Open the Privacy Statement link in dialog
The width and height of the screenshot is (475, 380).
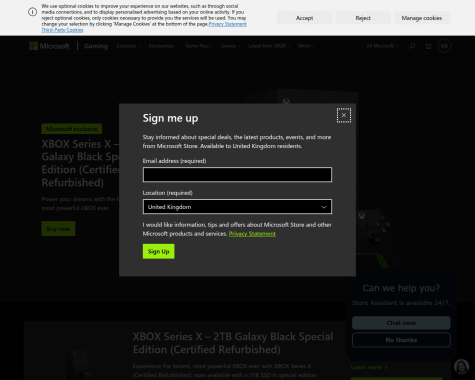coord(252,234)
